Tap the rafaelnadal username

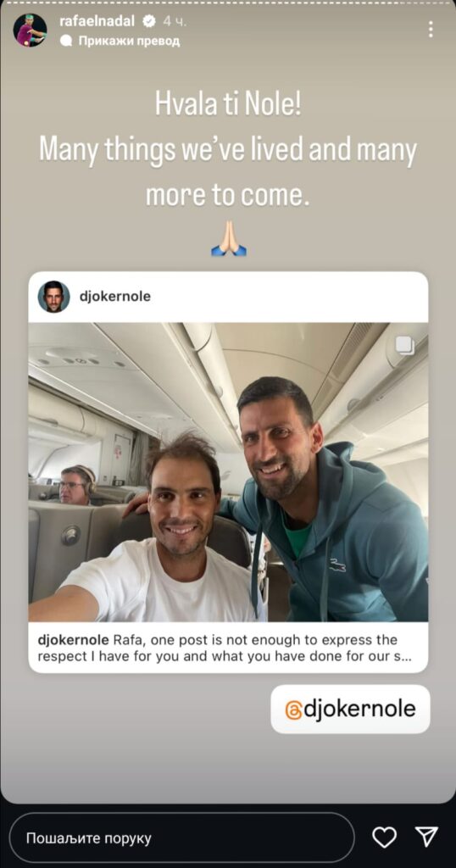(x=97, y=21)
